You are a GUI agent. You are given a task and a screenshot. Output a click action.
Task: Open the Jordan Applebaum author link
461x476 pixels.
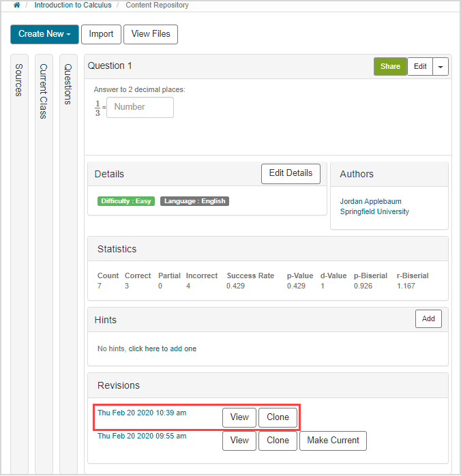[x=370, y=201]
